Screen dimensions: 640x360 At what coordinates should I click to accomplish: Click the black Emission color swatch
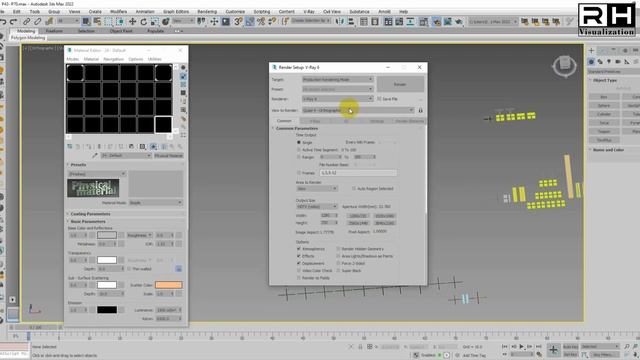(x=107, y=310)
